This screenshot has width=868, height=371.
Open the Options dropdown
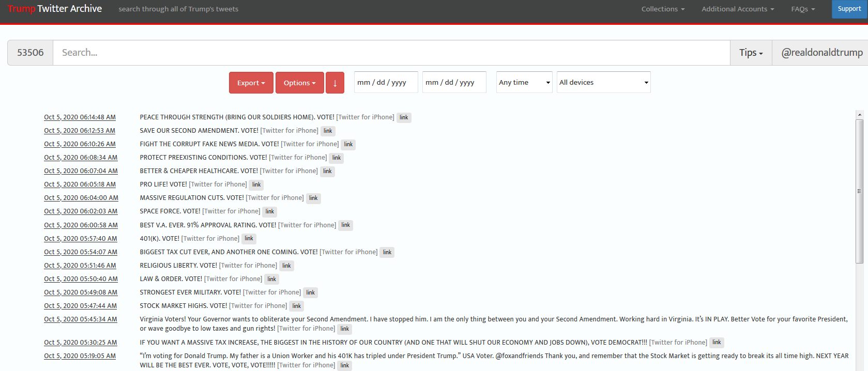point(299,83)
